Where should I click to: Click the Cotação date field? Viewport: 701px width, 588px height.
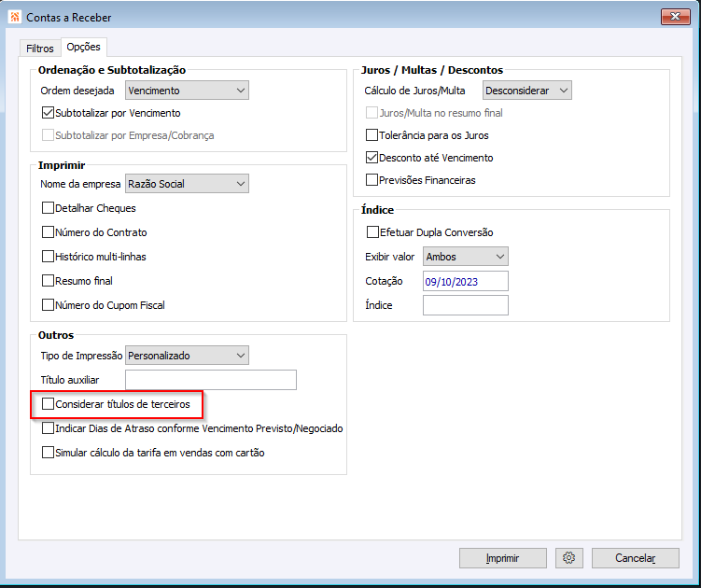(x=466, y=281)
